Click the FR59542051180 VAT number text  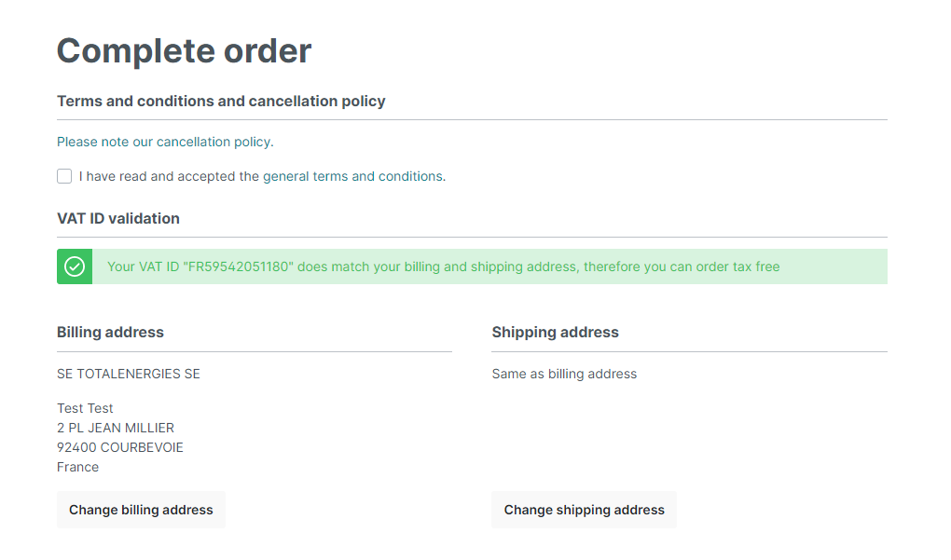click(x=238, y=266)
